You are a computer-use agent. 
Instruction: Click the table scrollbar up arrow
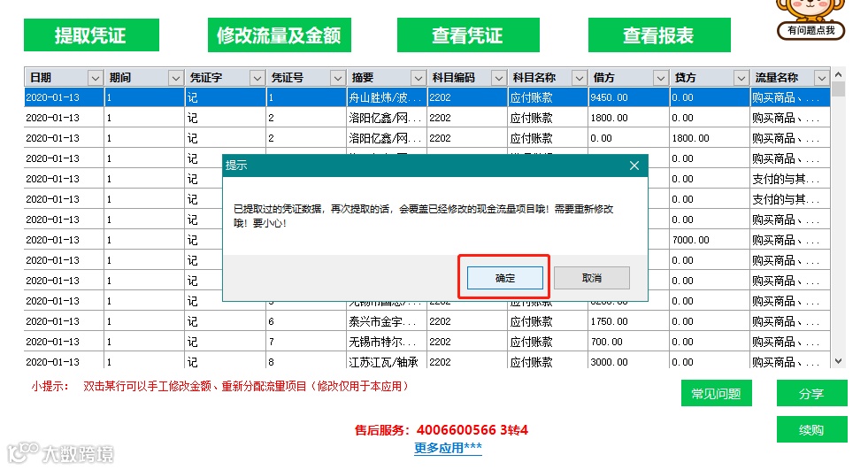(839, 74)
